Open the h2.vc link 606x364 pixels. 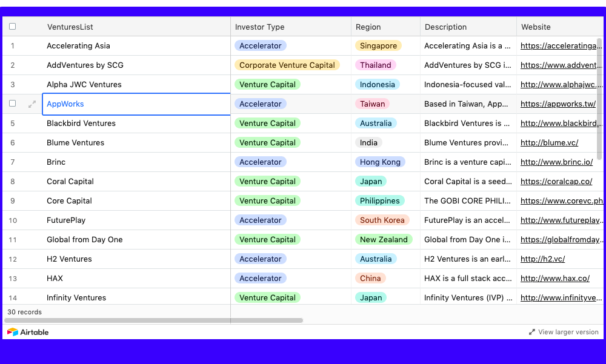click(x=542, y=259)
